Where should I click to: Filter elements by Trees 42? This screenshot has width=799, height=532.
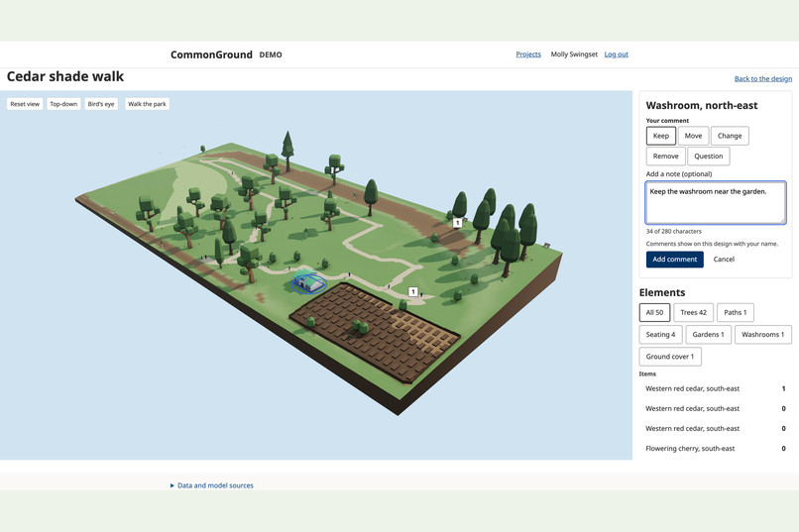tap(693, 313)
